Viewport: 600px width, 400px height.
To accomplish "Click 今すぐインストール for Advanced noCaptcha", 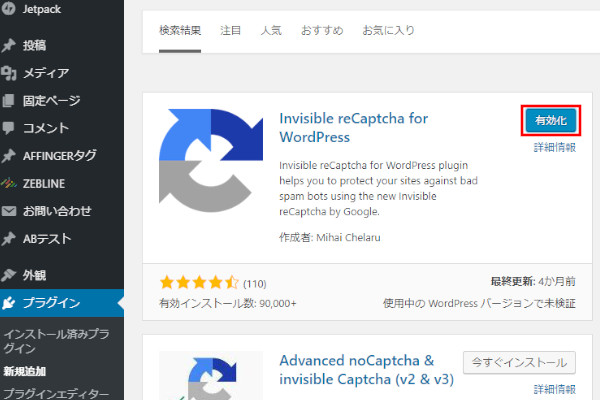I will (519, 362).
